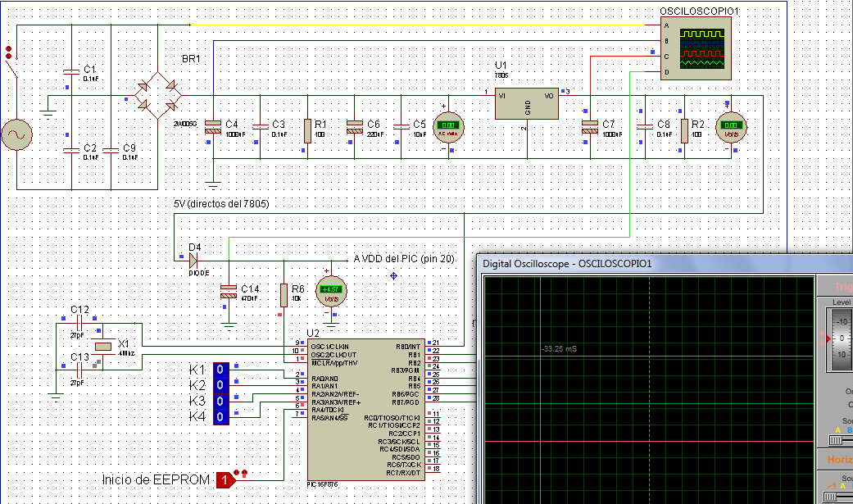Click the U1 component reference label
Screen dimensions: 853x504
click(501, 66)
